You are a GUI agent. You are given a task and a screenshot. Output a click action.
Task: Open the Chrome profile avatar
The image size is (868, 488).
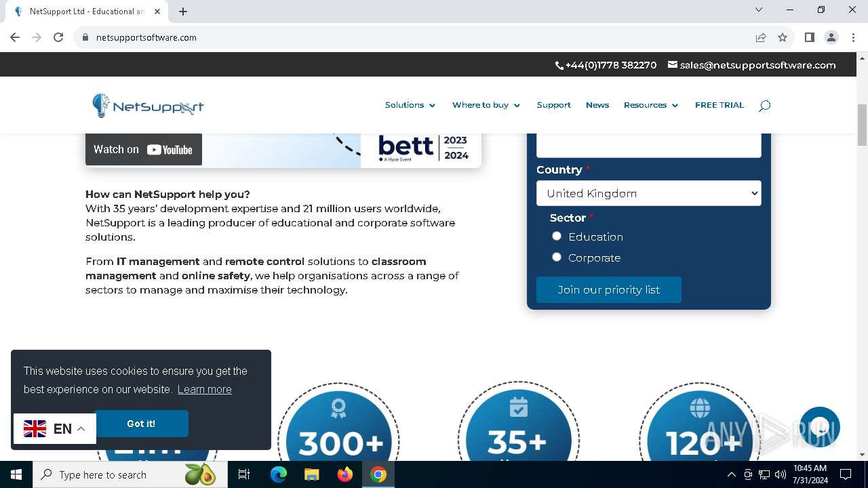(831, 37)
